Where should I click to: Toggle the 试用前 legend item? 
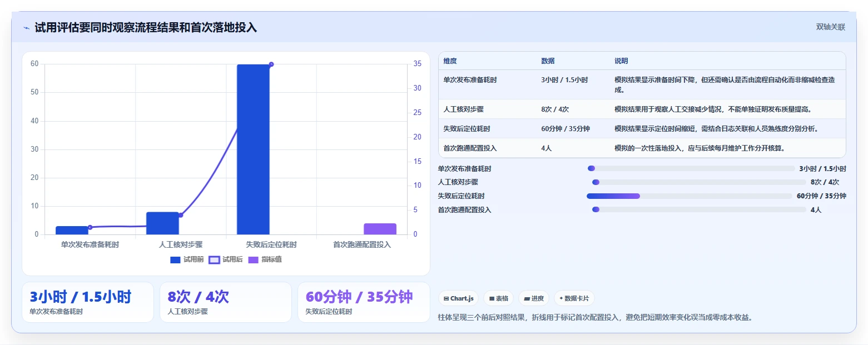187,259
